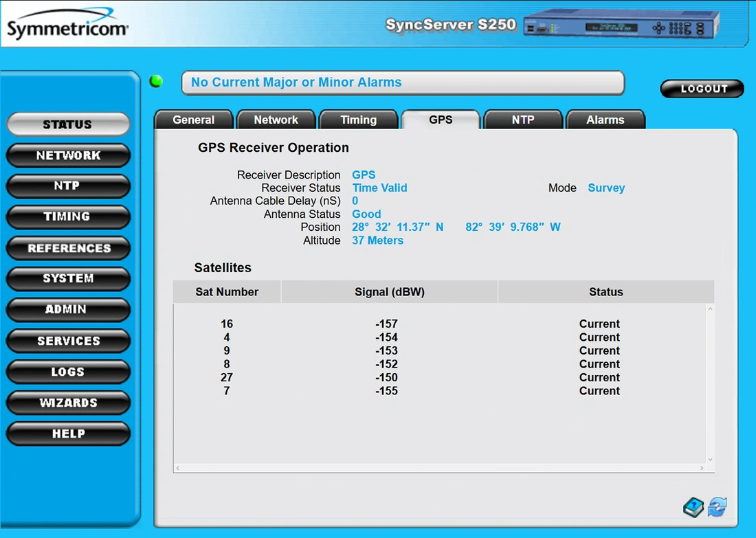Click the Current status of satellite 16
The image size is (756, 538).
click(x=599, y=324)
